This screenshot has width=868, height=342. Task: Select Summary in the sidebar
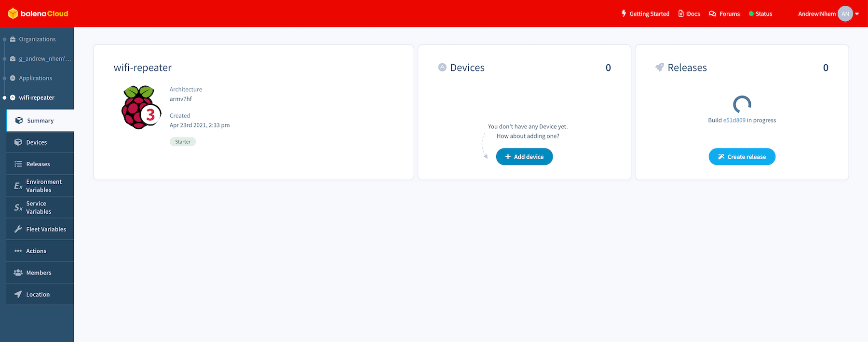point(41,121)
